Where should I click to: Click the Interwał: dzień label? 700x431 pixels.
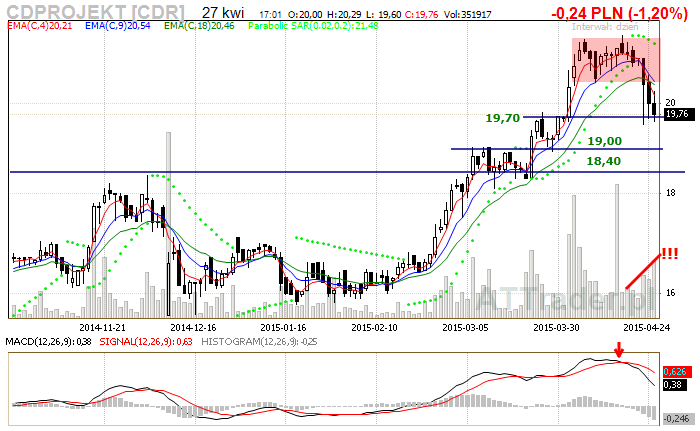coord(605,27)
